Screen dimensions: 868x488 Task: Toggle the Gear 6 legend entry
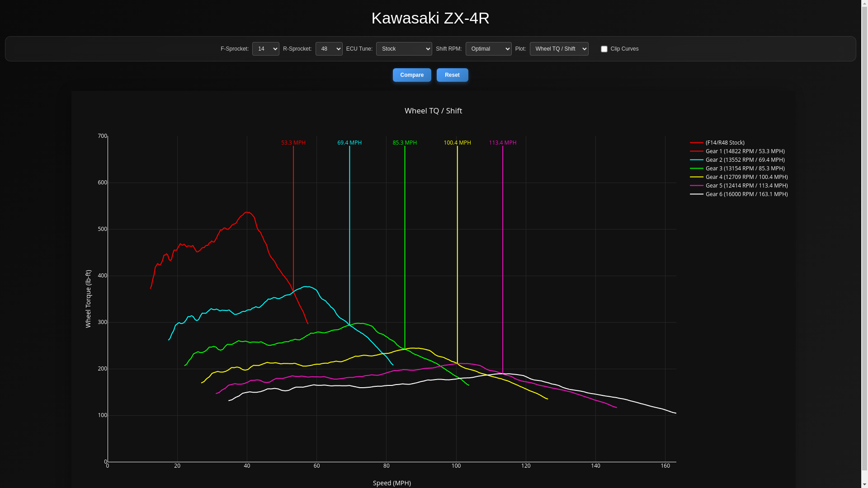pyautogui.click(x=739, y=194)
